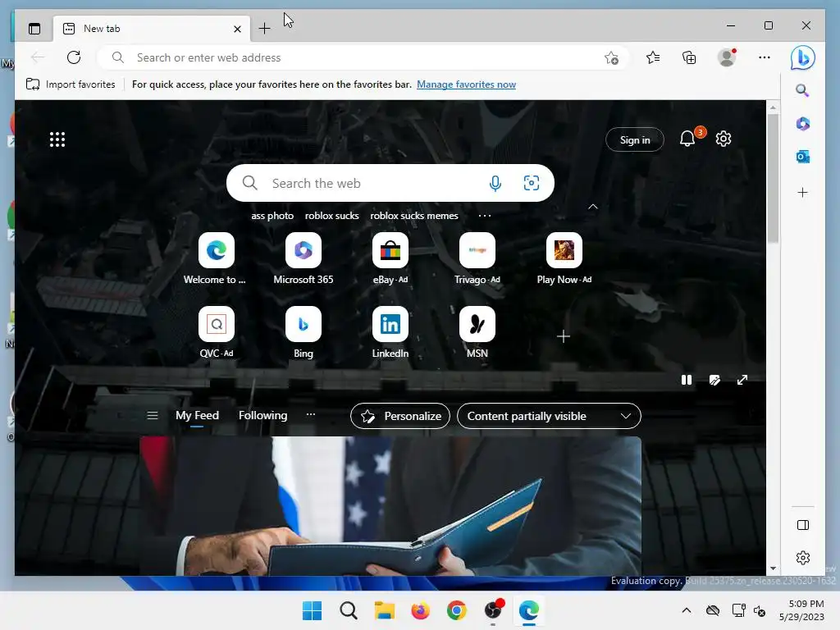Add sidebar app with plus icon
840x630 pixels.
(x=802, y=192)
